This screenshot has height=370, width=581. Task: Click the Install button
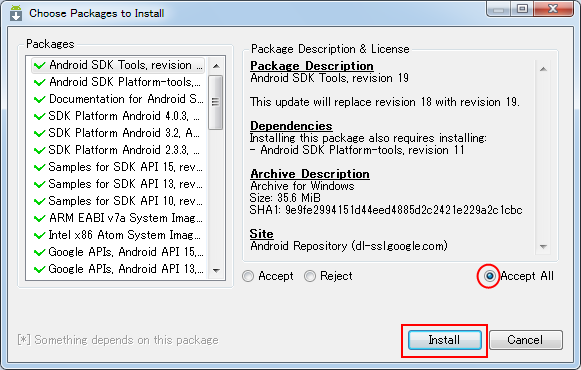(444, 340)
